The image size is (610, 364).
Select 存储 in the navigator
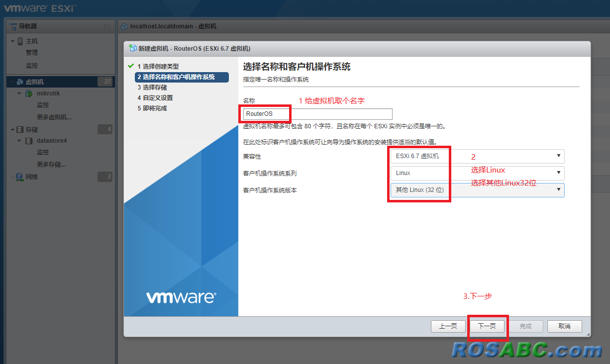click(32, 129)
